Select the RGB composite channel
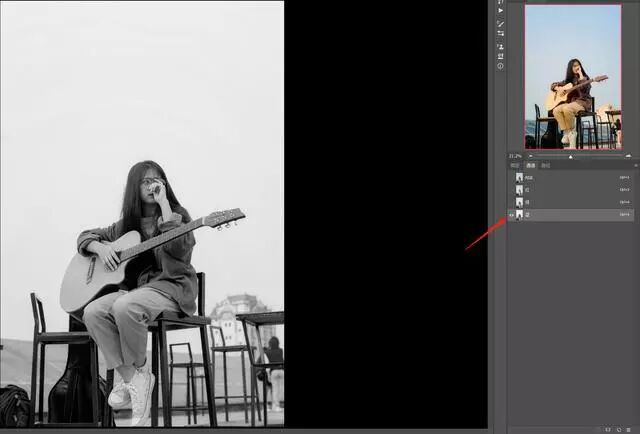 pos(571,178)
